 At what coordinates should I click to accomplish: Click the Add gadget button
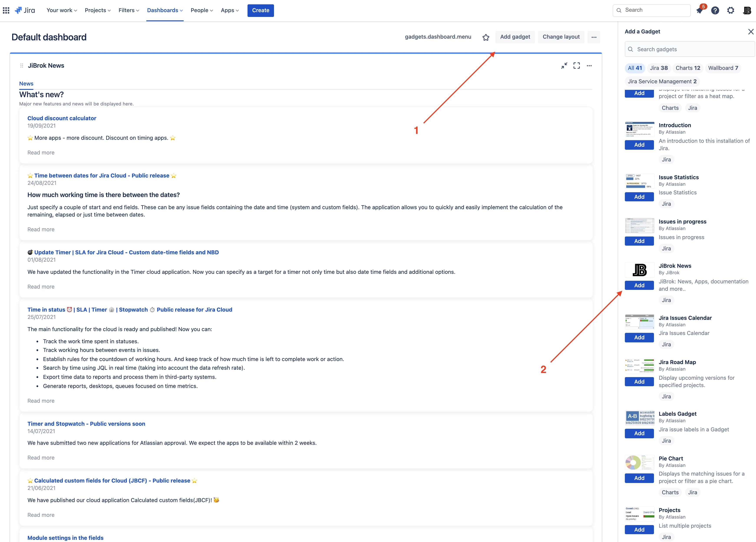tap(515, 37)
